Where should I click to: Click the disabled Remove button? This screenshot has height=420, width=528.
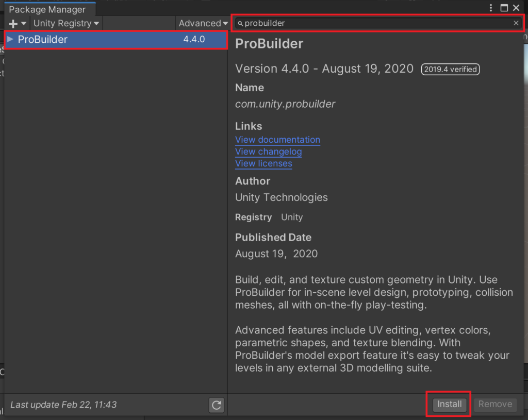click(495, 404)
